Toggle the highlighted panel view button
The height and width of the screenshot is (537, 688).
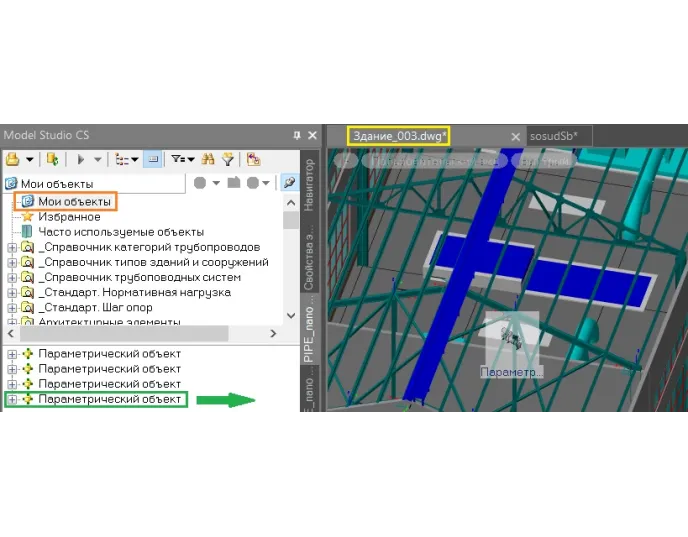[x=150, y=159]
